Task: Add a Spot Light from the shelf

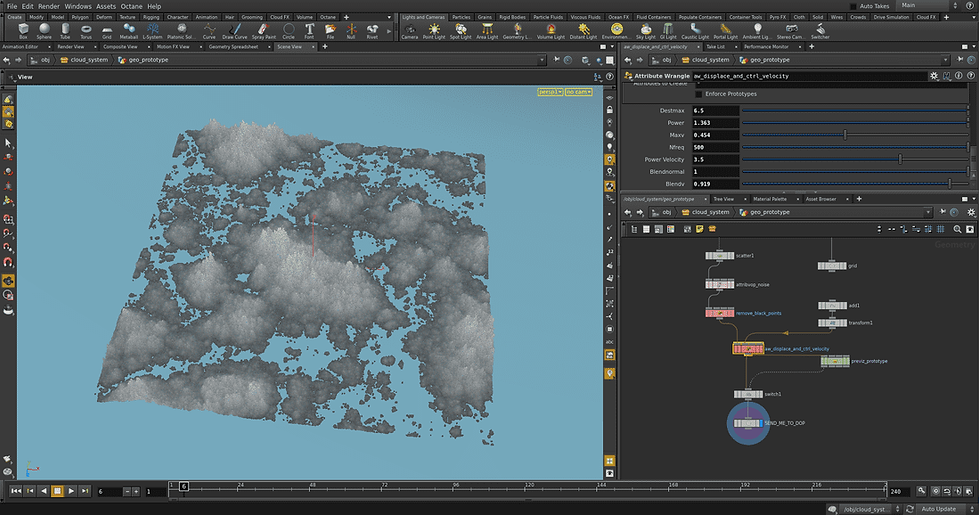Action: tap(461, 31)
